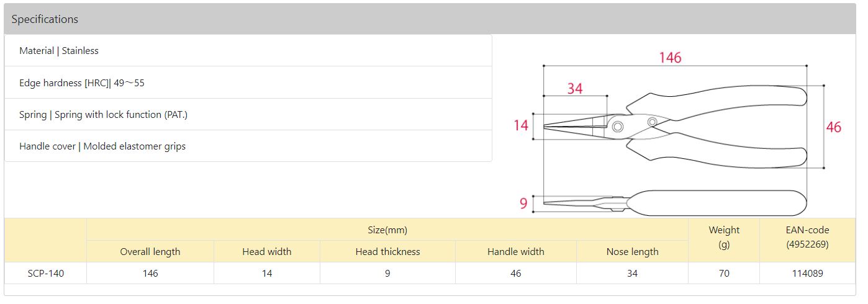Click the Size(mm) column group header

click(x=387, y=230)
